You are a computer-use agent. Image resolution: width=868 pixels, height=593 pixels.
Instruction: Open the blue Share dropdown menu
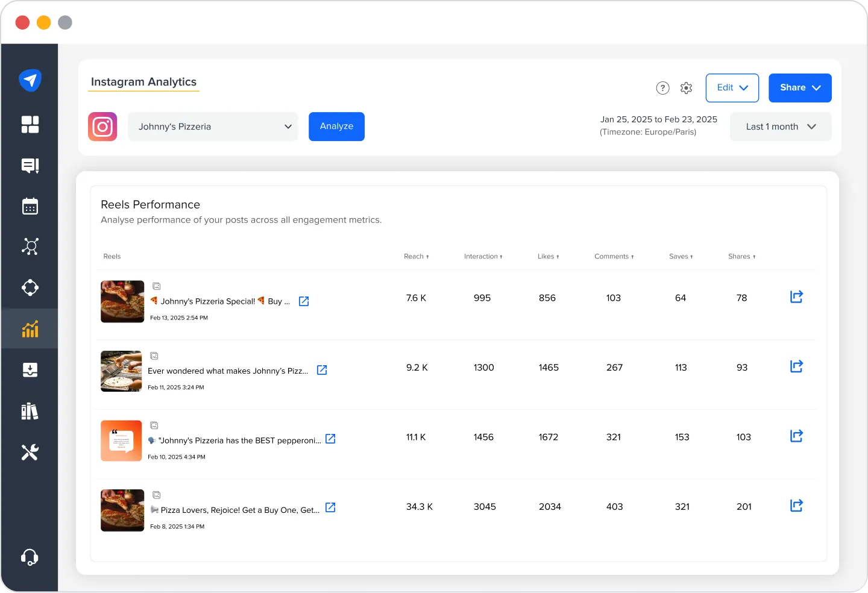pyautogui.click(x=799, y=88)
